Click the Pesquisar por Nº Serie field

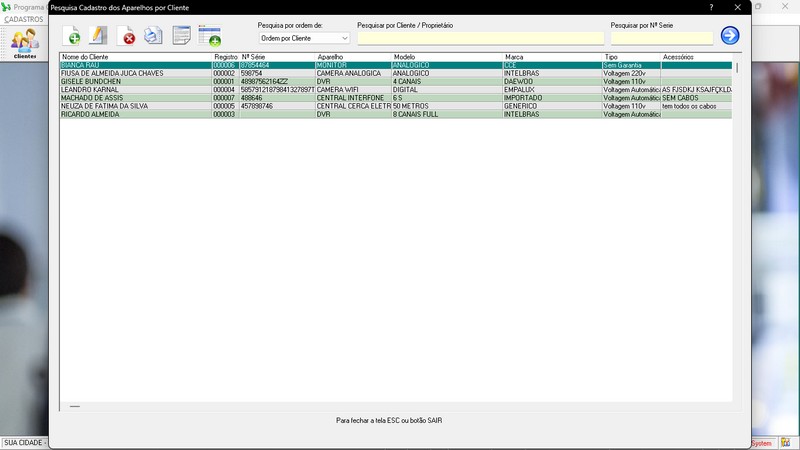(662, 38)
